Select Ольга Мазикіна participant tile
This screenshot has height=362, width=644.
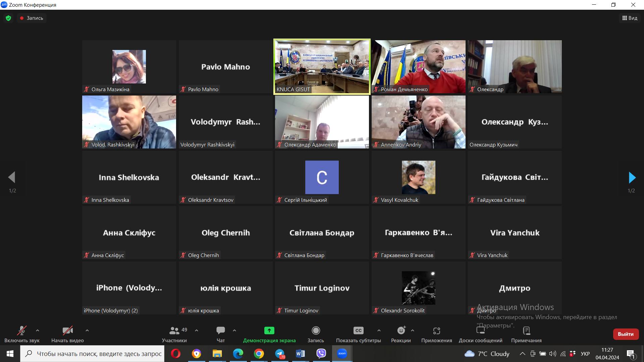129,67
